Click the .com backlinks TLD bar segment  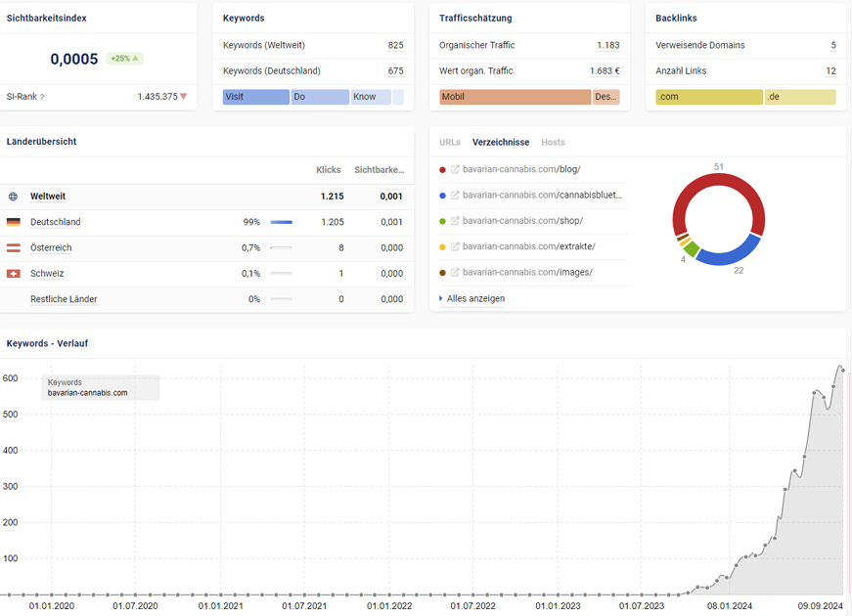coord(708,98)
